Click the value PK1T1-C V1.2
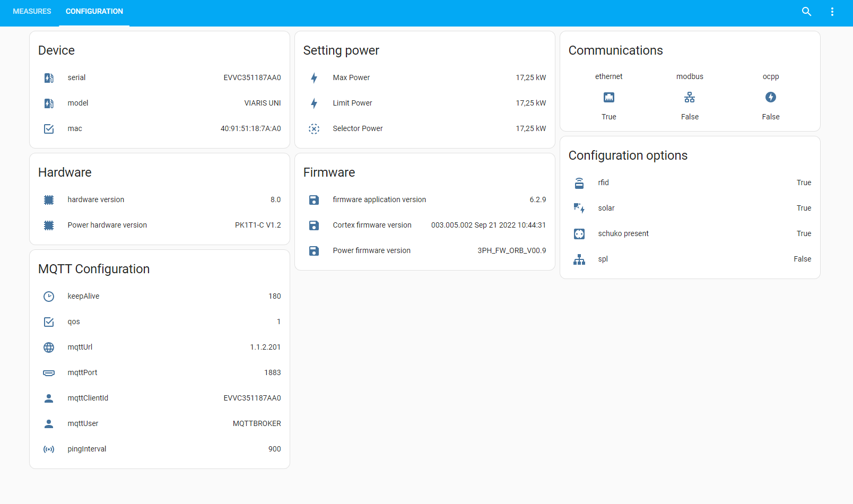 pyautogui.click(x=258, y=225)
